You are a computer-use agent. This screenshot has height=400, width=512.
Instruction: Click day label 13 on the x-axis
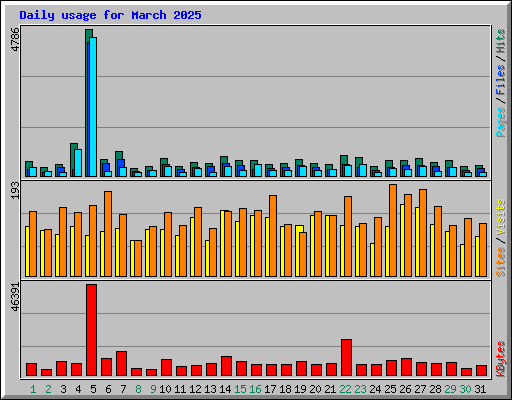pos(210,389)
